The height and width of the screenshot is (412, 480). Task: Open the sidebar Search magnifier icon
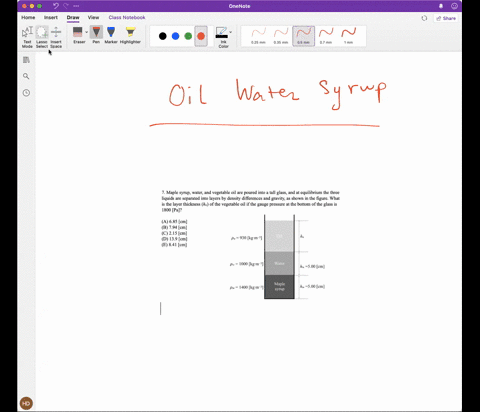[26, 76]
